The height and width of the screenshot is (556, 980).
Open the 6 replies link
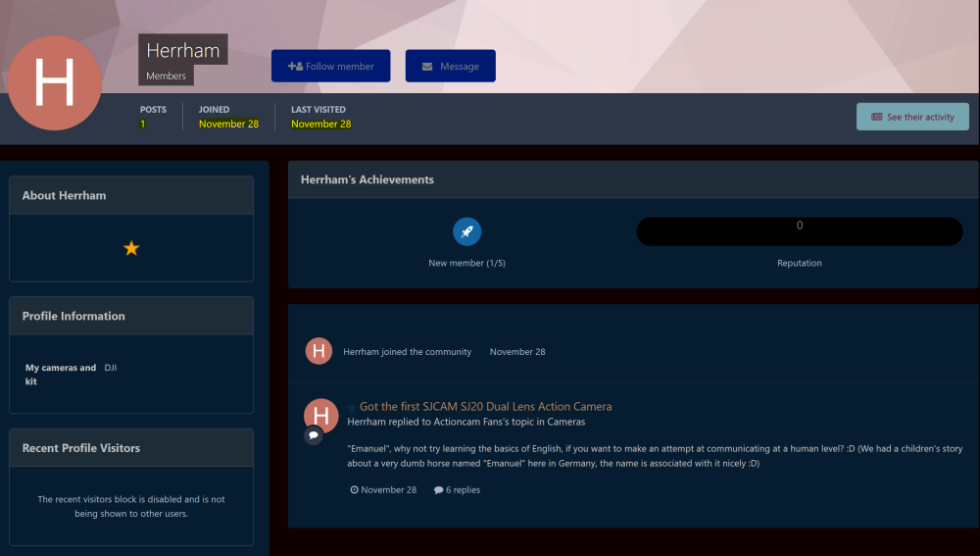click(463, 489)
